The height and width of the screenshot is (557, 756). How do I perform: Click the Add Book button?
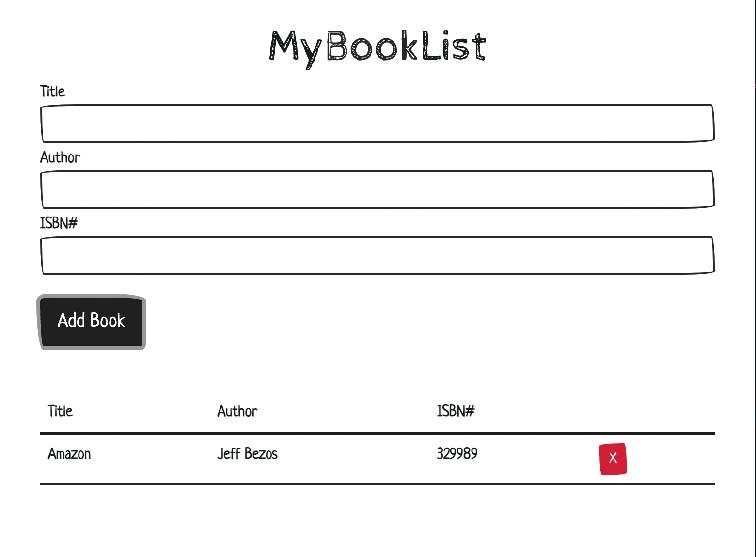click(x=91, y=321)
